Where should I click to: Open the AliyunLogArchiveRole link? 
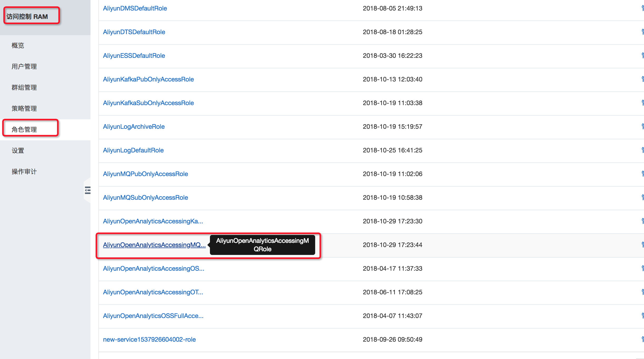(x=134, y=127)
